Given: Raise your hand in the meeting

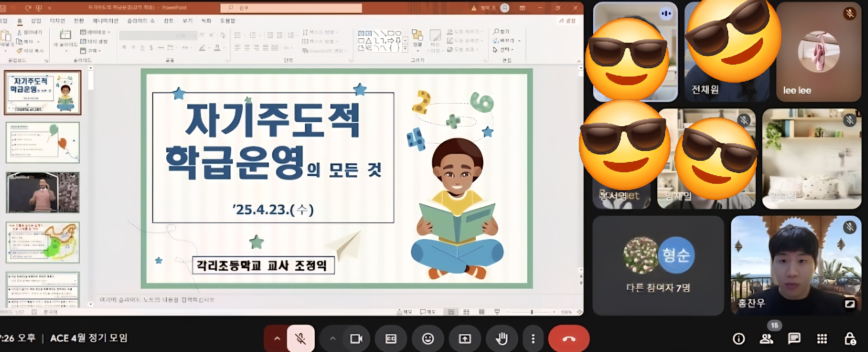Looking at the screenshot, I should click(501, 339).
